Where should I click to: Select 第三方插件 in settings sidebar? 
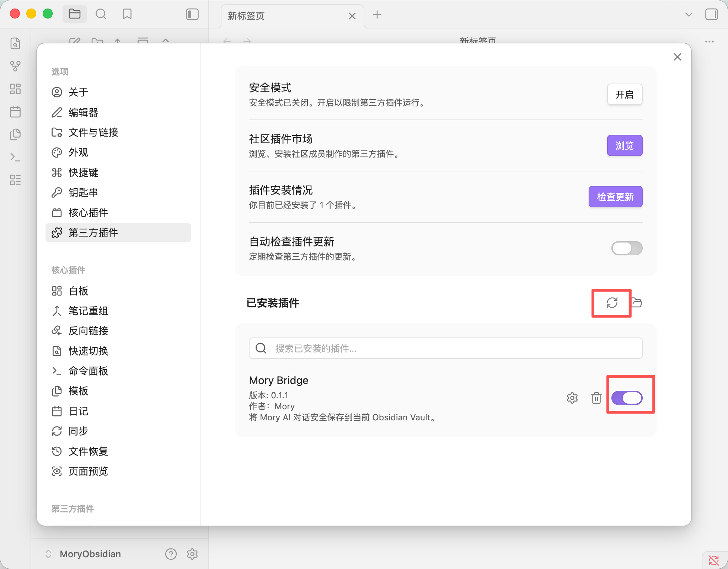[x=118, y=233]
